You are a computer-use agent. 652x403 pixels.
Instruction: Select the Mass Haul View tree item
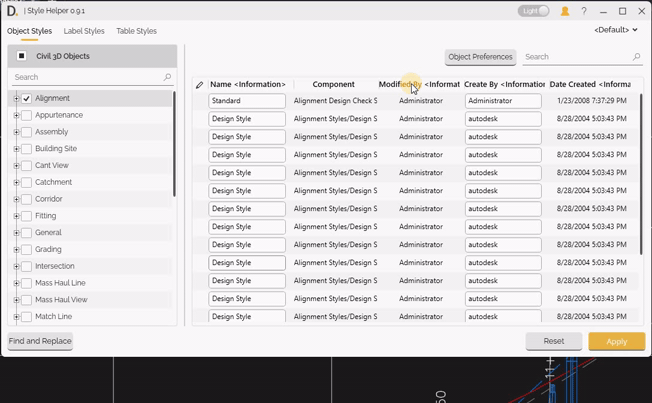[x=61, y=300]
